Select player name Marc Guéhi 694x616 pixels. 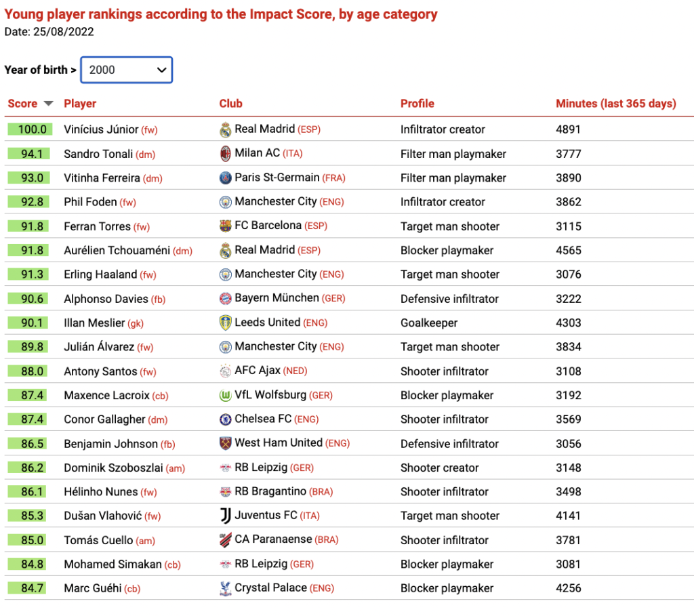tap(92, 588)
